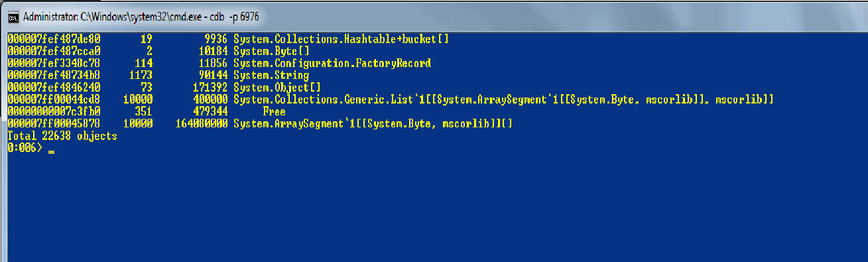
Task: Select the Total 22638 objects line
Action: coord(62,136)
